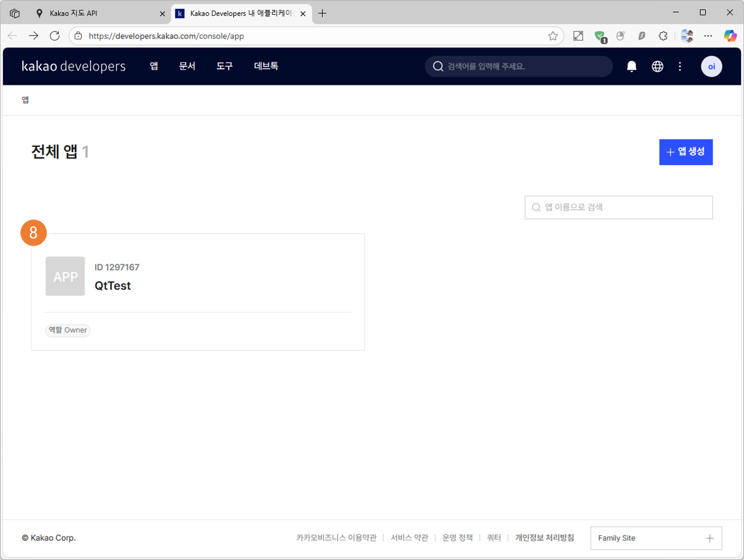
Task: Minimize the browser window
Action: point(676,12)
